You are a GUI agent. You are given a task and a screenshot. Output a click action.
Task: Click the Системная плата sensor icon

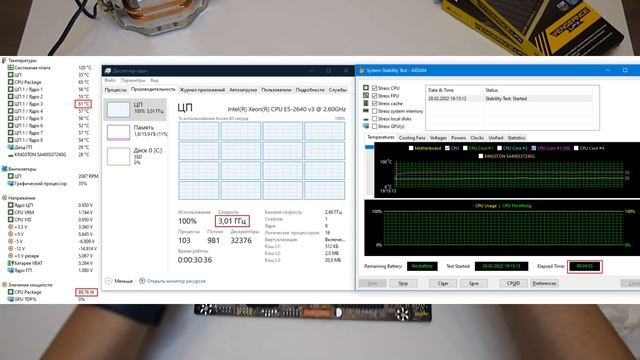pyautogui.click(x=11, y=68)
